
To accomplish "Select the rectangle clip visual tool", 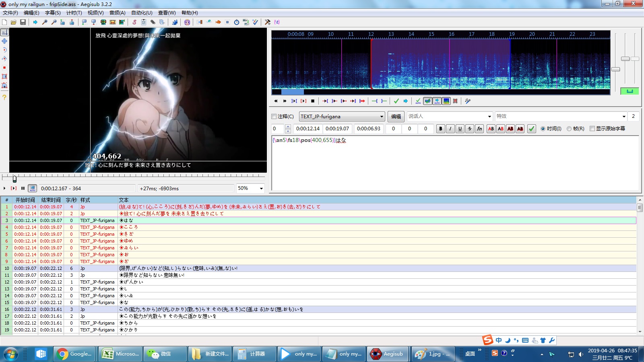I will click(4, 76).
